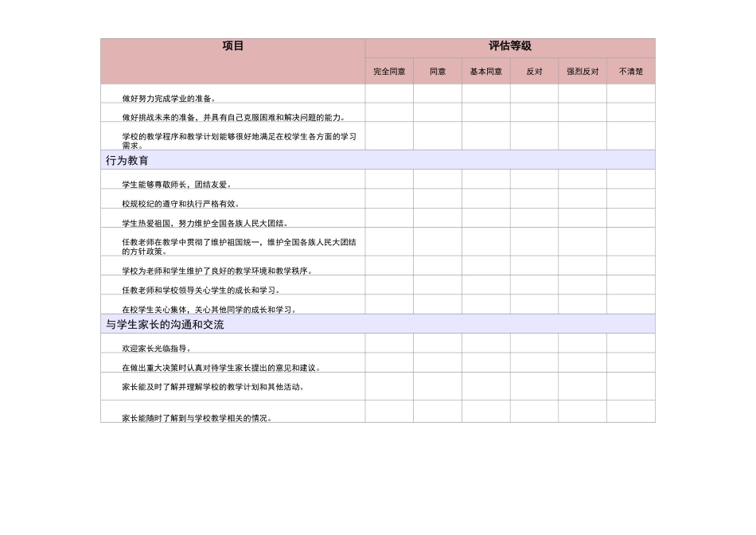
Task: Select the 完全同意 column header
Action: [x=389, y=72]
